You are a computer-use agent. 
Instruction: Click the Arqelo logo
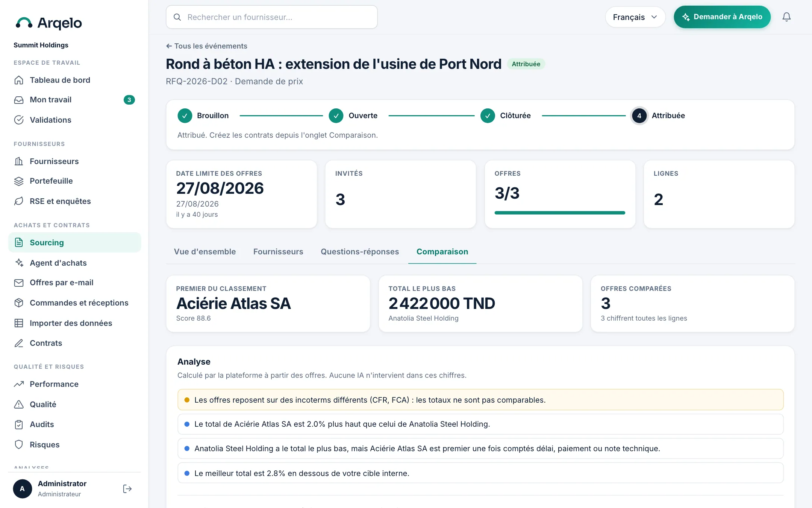48,23
